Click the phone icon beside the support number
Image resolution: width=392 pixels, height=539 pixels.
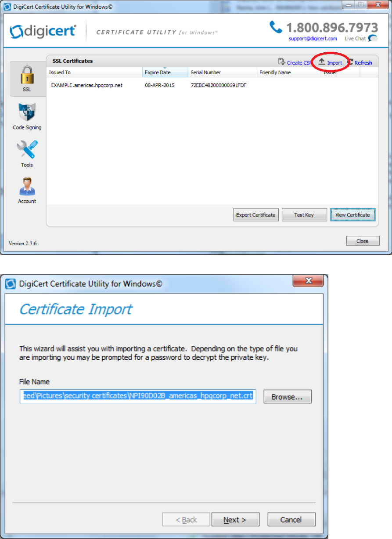coord(276,27)
